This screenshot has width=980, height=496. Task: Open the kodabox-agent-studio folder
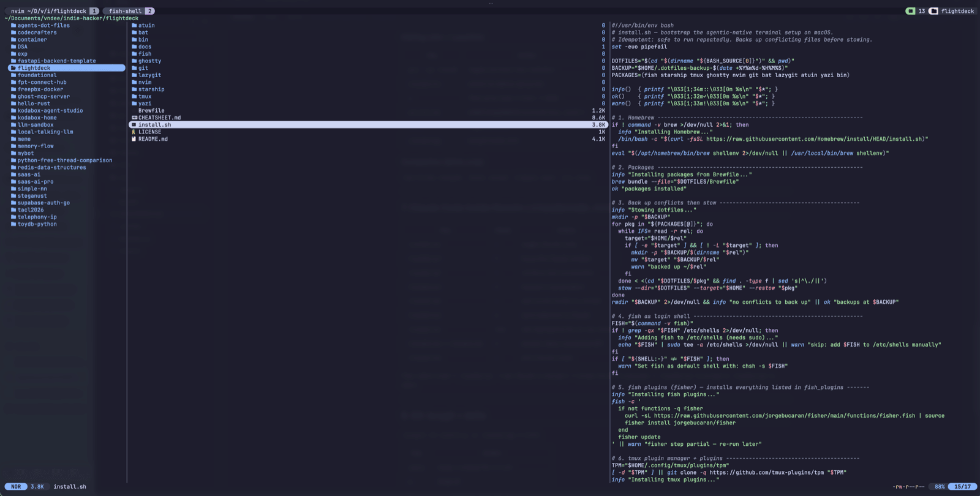point(50,111)
